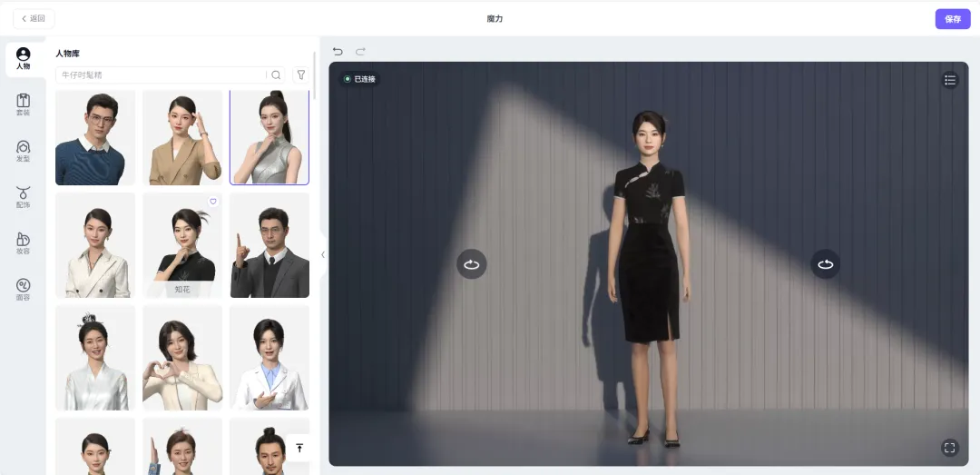Click the 已连接 connection status badge

pos(360,79)
